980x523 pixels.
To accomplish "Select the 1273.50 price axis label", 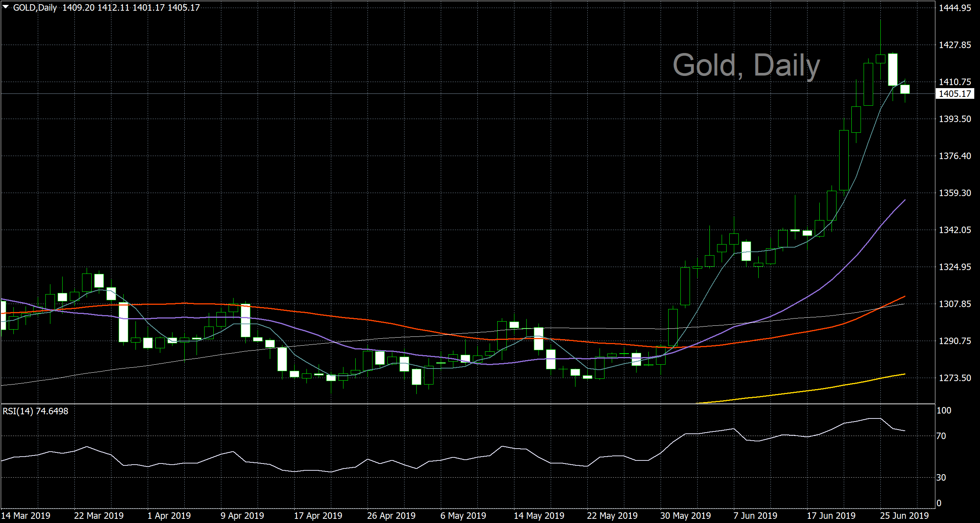I will [x=955, y=378].
